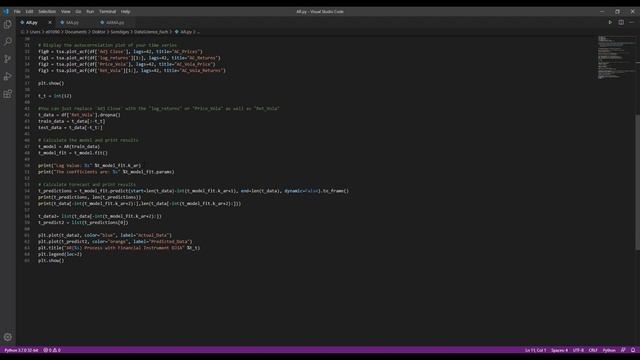640x360 pixels.
Task: Change the Python language mode
Action: click(x=609, y=350)
